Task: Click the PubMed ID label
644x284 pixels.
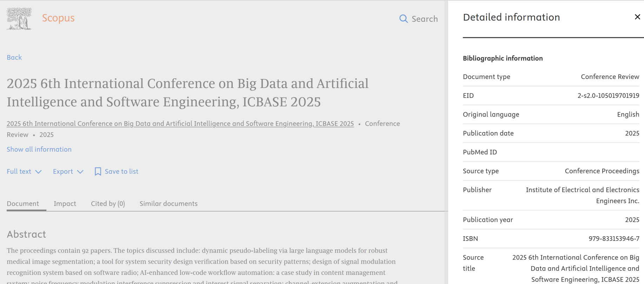Action: coord(480,152)
